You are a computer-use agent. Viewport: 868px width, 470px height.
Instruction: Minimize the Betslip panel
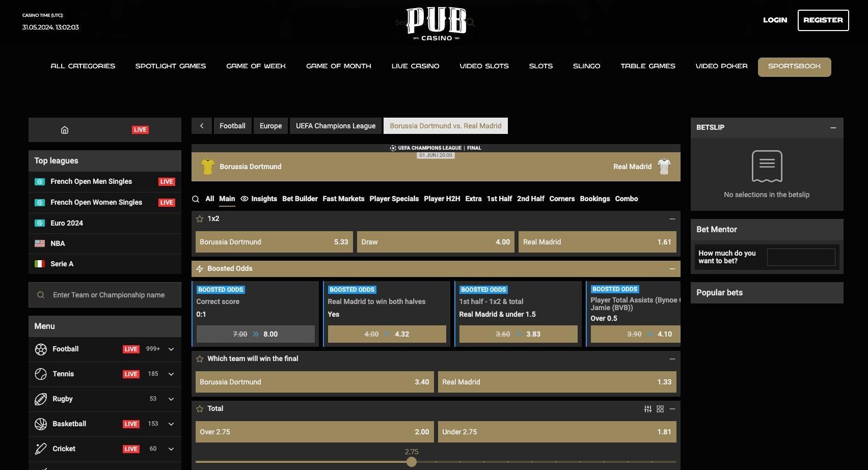(x=833, y=128)
